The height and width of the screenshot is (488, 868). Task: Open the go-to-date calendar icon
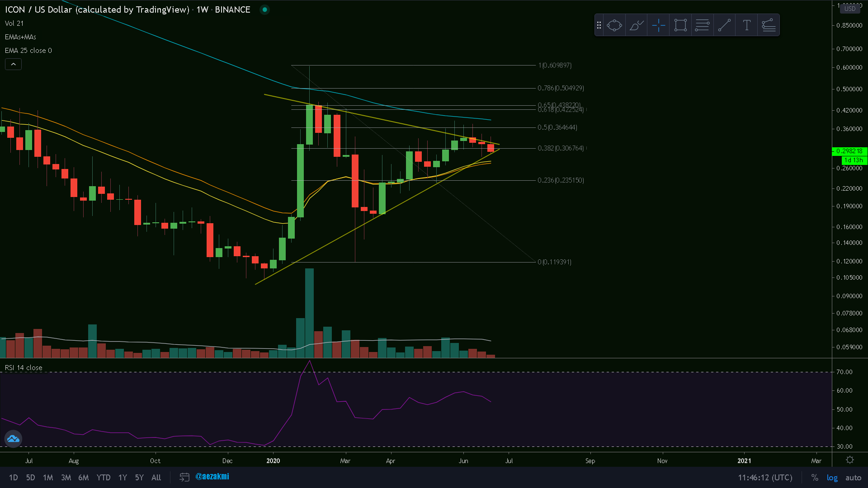184,477
